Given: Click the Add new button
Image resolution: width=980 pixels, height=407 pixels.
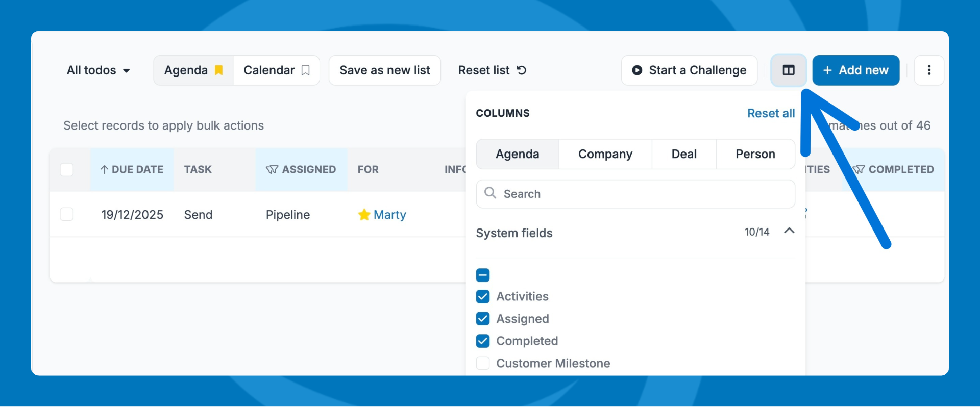Looking at the screenshot, I should point(855,70).
